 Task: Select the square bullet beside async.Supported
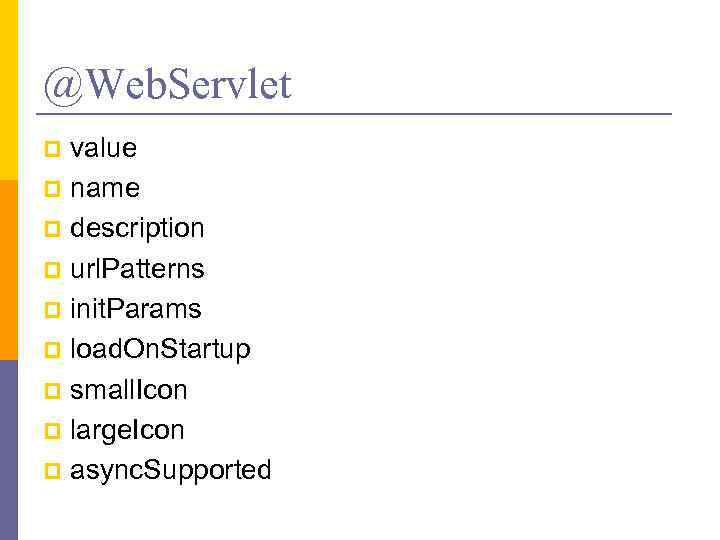(x=52, y=472)
